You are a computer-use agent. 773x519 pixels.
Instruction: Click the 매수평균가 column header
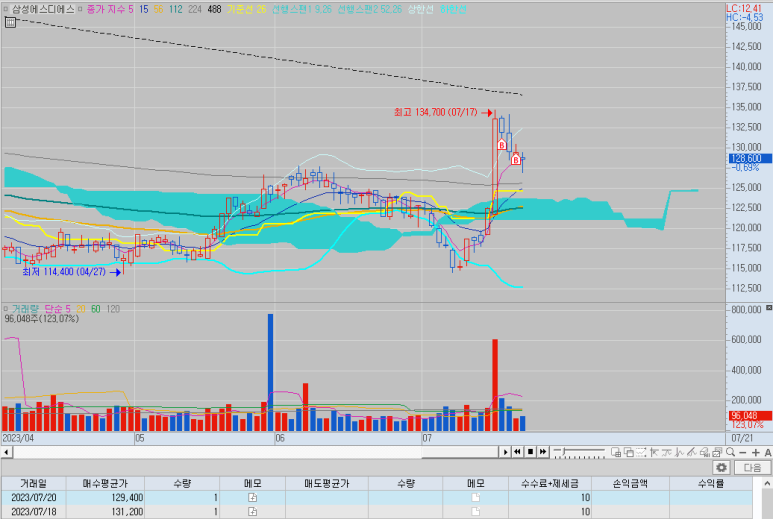(x=105, y=484)
